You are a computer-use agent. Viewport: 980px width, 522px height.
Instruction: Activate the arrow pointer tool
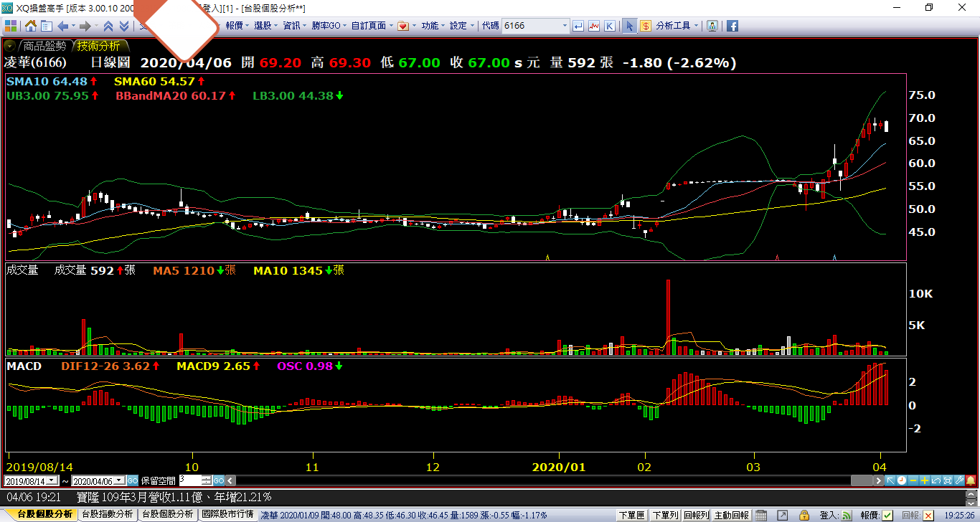pyautogui.click(x=629, y=26)
